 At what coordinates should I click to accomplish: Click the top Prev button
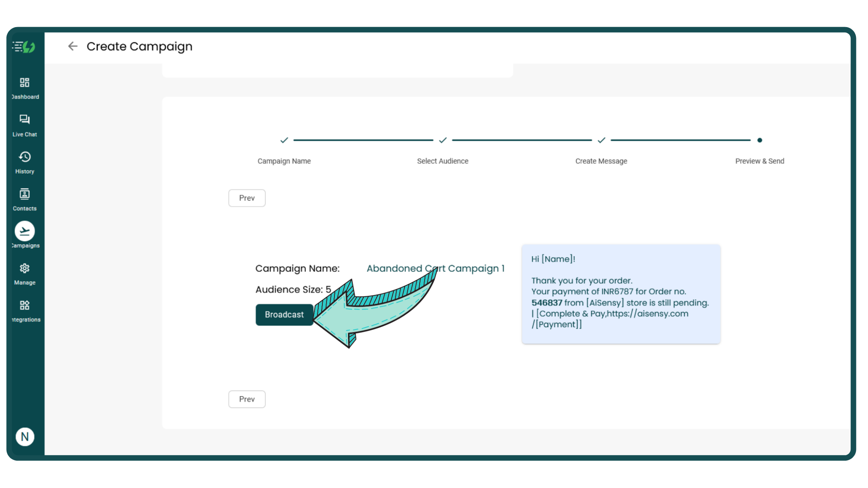(247, 198)
